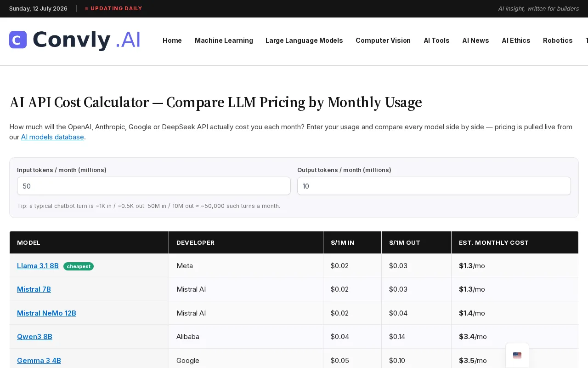Open the Gemma 3 4B model link

[x=39, y=361]
